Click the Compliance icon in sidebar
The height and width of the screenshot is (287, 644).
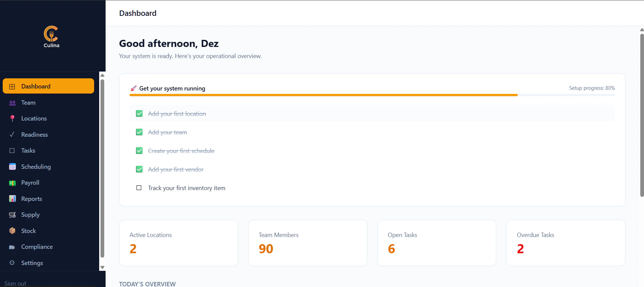point(12,247)
